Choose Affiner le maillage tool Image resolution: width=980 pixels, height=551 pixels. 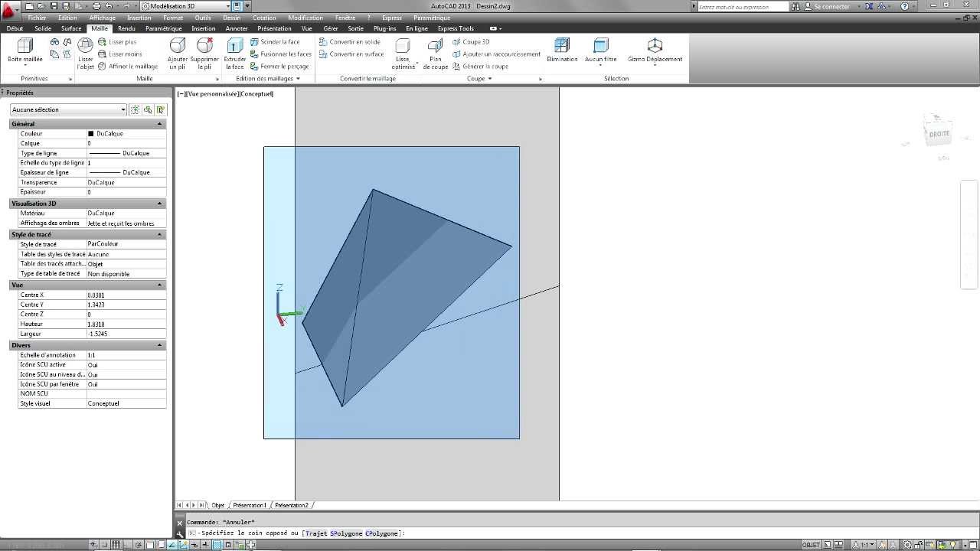(127, 67)
